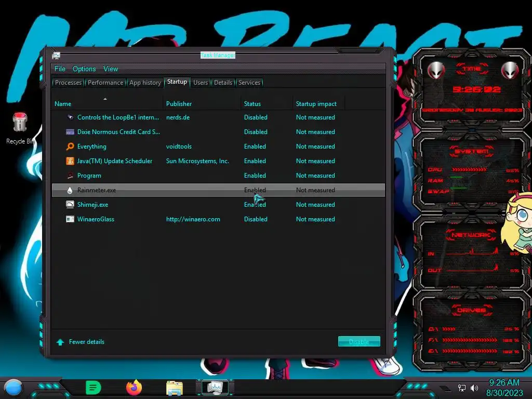This screenshot has height=399, width=532.
Task: Open the View menu
Action: click(x=111, y=69)
